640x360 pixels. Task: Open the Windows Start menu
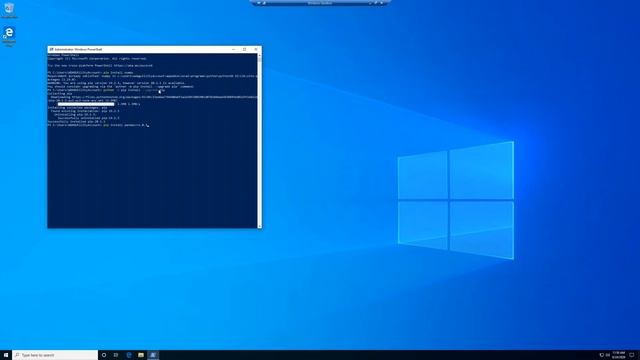(6, 355)
